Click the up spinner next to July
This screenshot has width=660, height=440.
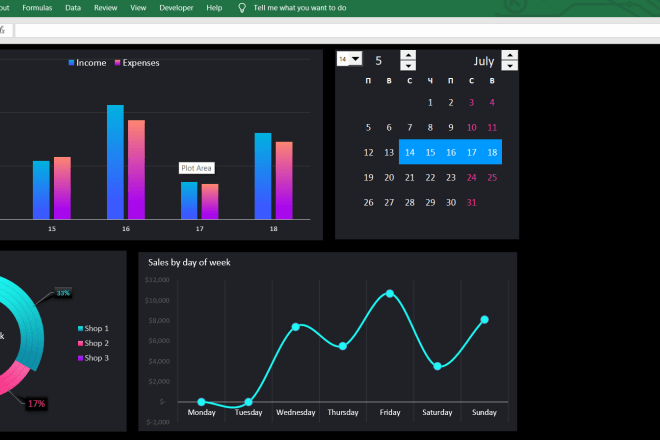(510, 55)
